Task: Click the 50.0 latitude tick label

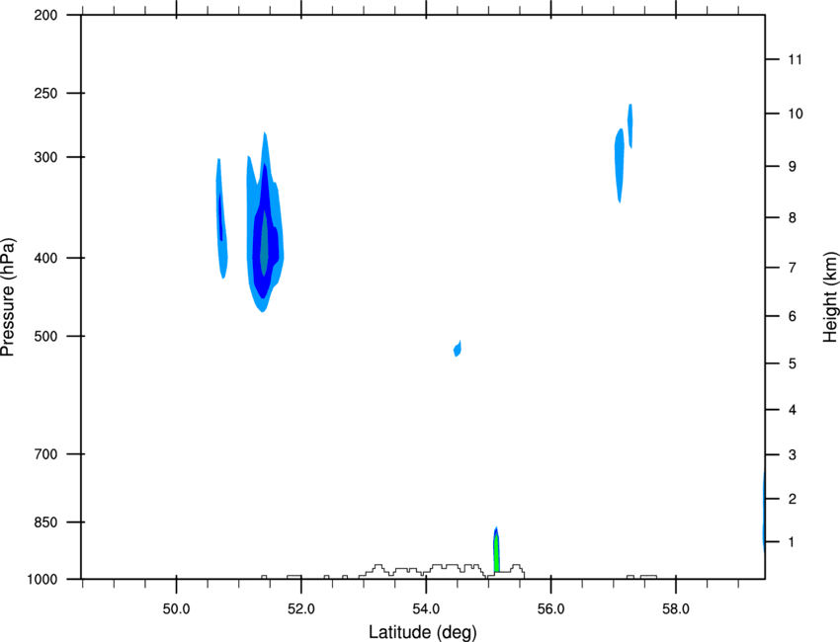Action: 176,609
